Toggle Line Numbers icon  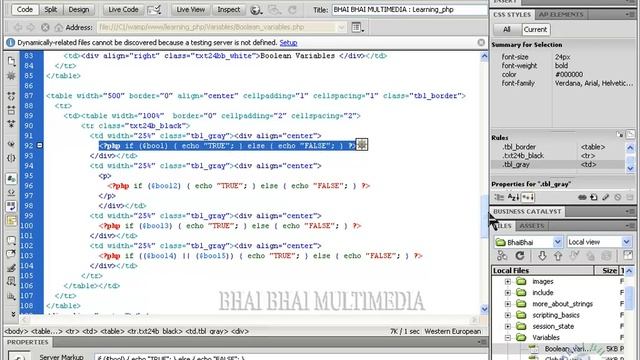(x=11, y=178)
